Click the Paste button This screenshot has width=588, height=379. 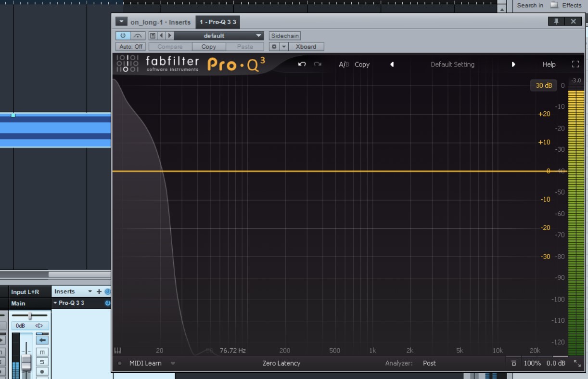245,47
